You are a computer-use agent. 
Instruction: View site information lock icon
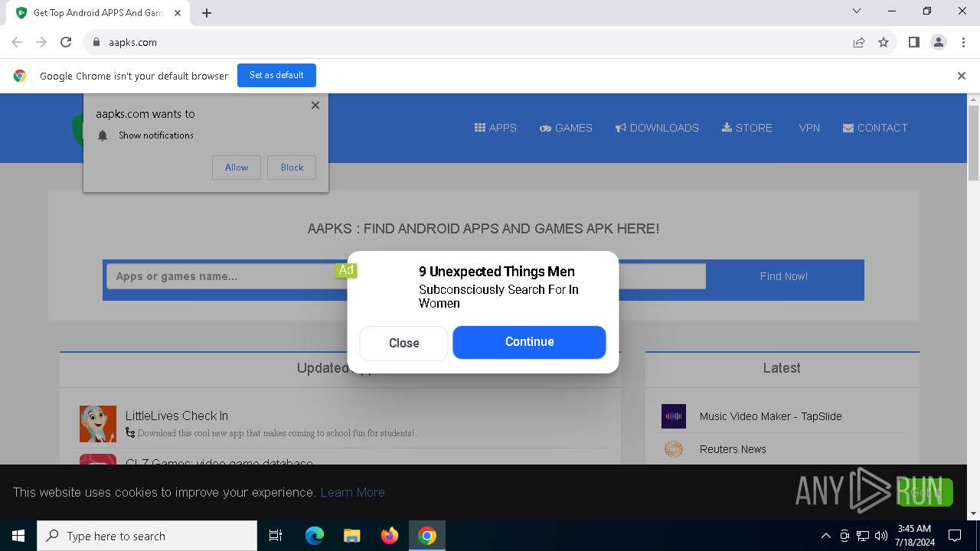pos(96,42)
